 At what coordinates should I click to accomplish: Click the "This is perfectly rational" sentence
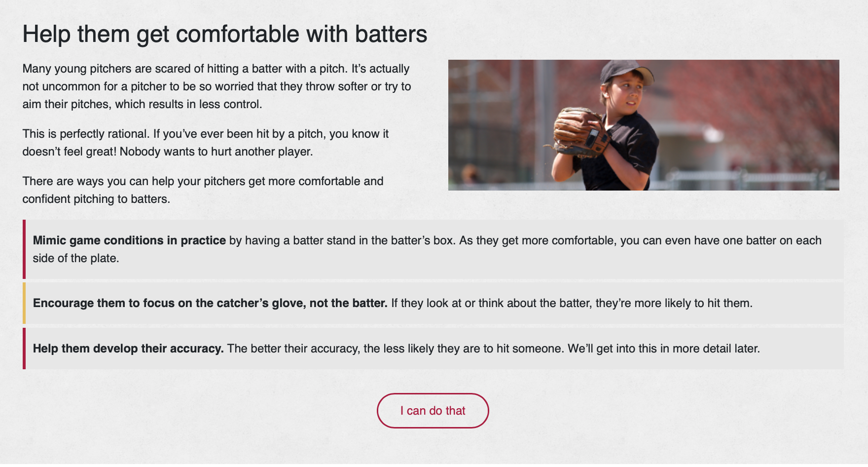coord(86,134)
